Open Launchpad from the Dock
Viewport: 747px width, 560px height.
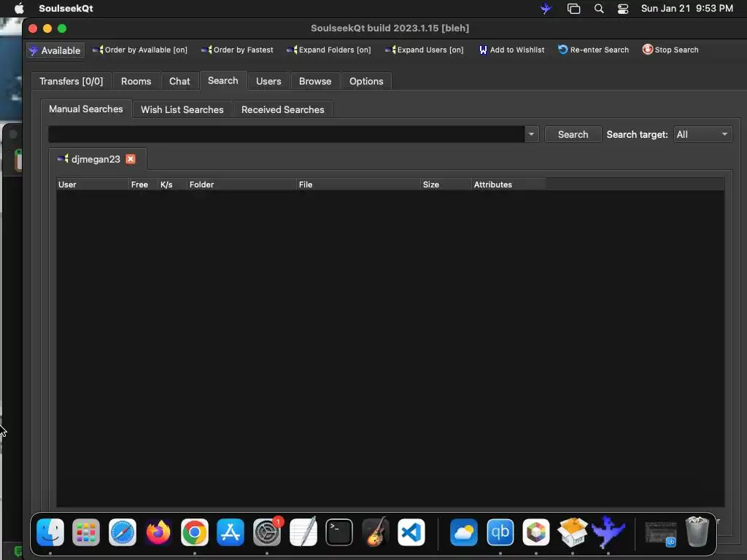86,532
